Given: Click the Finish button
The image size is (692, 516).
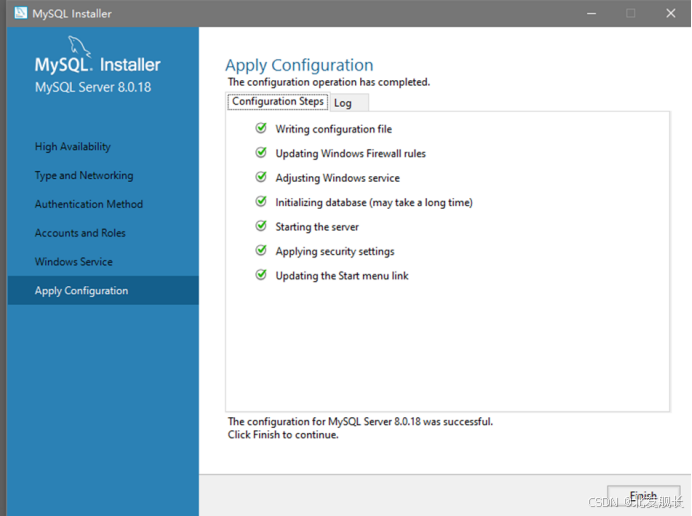Looking at the screenshot, I should pyautogui.click(x=643, y=497).
